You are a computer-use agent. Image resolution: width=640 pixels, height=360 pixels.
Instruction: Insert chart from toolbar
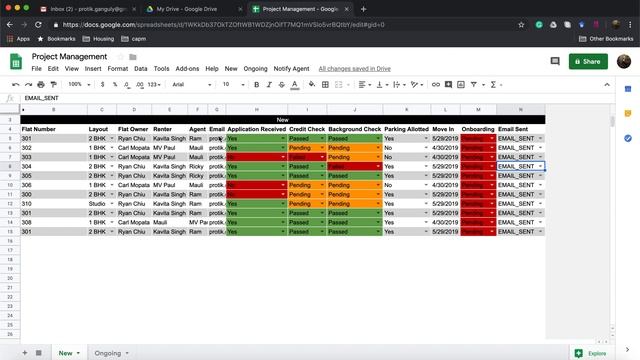tap(461, 84)
